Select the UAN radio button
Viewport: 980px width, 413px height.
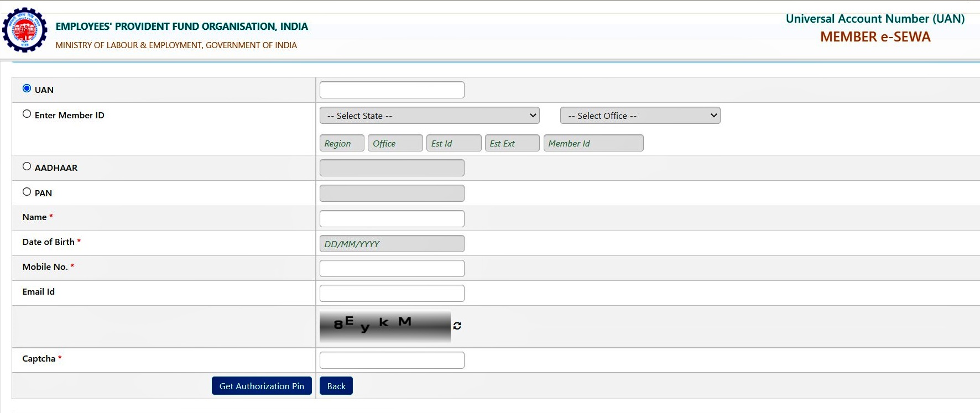27,88
